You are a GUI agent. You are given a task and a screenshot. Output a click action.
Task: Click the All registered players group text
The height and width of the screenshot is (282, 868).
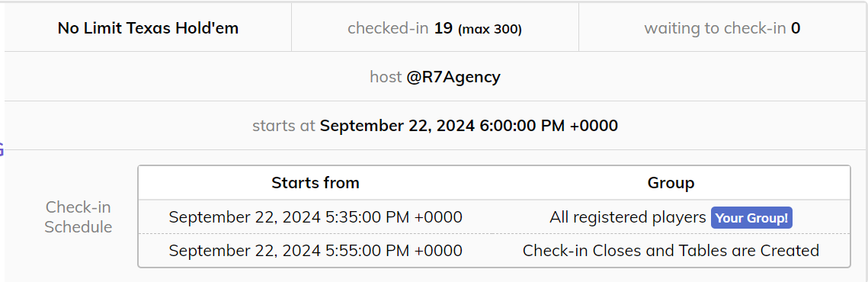pos(628,217)
